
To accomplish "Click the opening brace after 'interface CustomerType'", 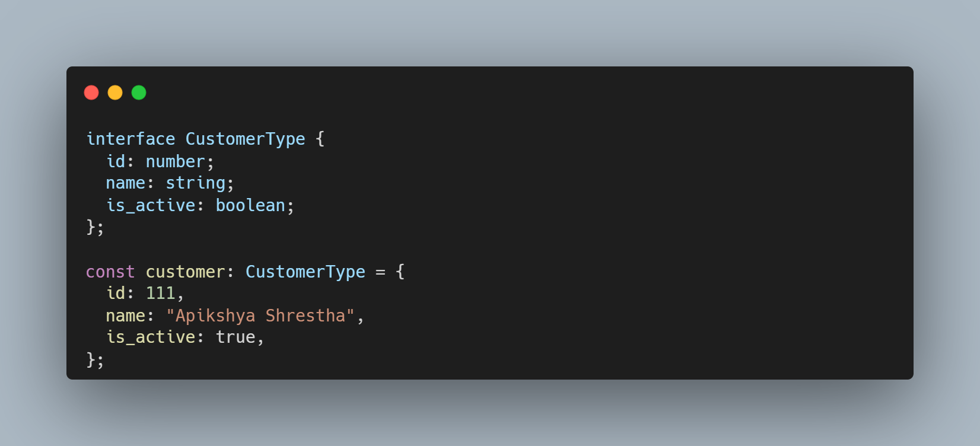I will 320,139.
